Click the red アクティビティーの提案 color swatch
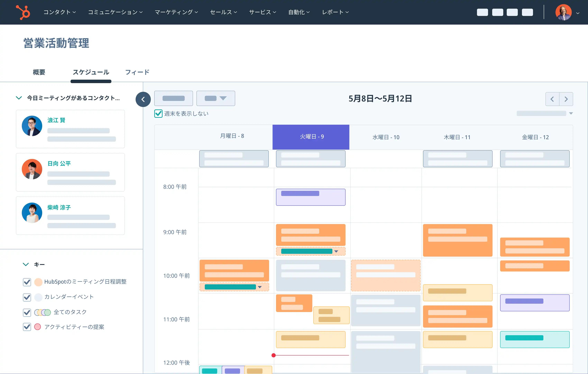Image resolution: width=588 pixels, height=374 pixels. coord(38,327)
